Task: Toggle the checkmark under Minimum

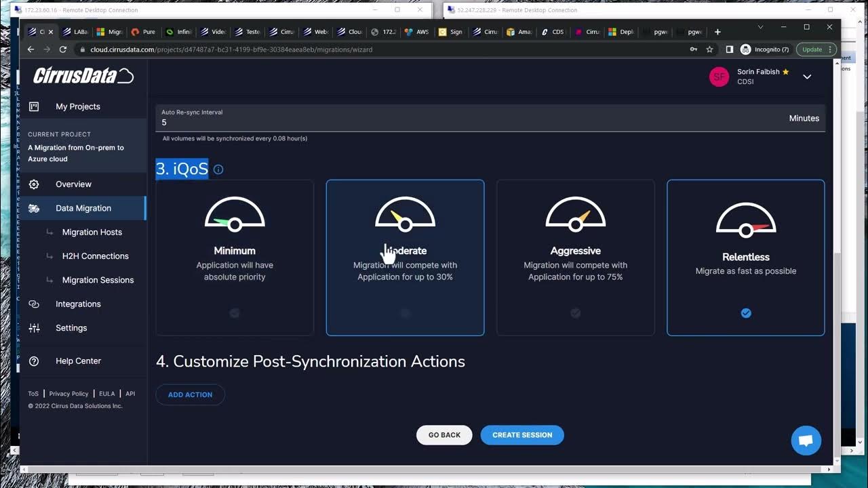Action: click(x=235, y=313)
